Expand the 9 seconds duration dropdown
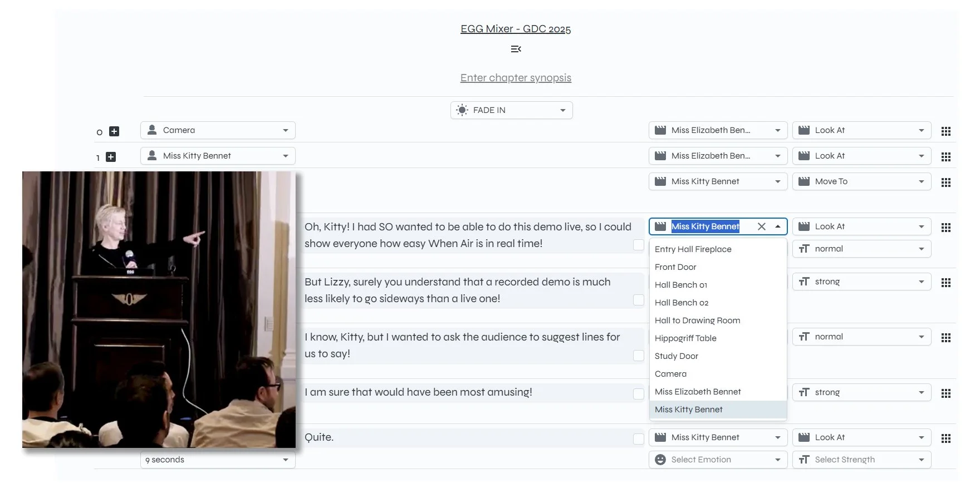 click(x=217, y=460)
